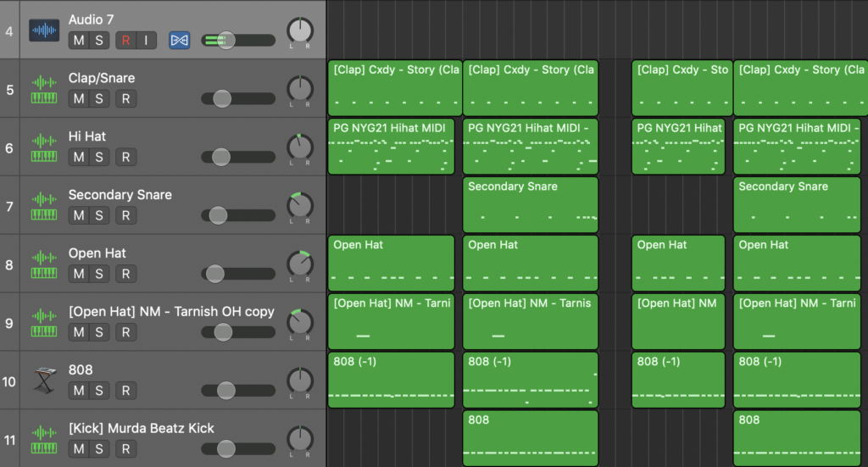
Task: Click the Secondary Snare track instrument icon
Action: [x=44, y=207]
